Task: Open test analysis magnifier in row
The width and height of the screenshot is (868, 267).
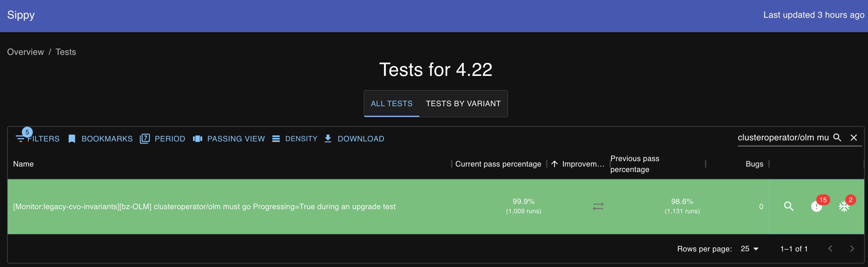Action: pos(788,206)
